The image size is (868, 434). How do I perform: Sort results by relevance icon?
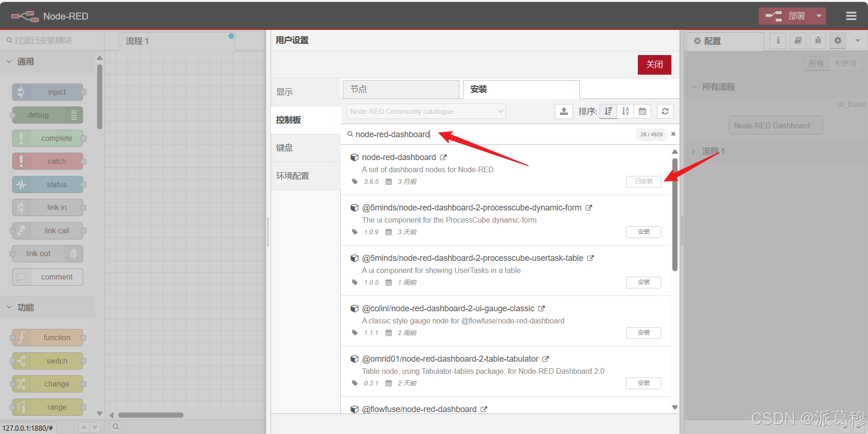point(608,111)
